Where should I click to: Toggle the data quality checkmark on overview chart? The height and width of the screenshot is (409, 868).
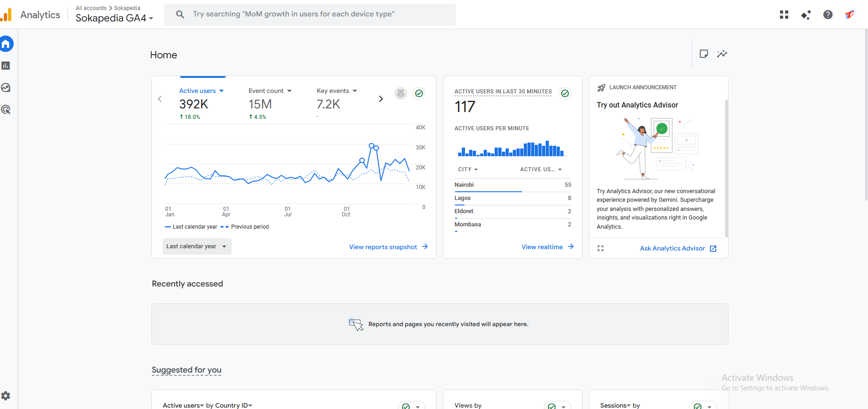[x=418, y=93]
